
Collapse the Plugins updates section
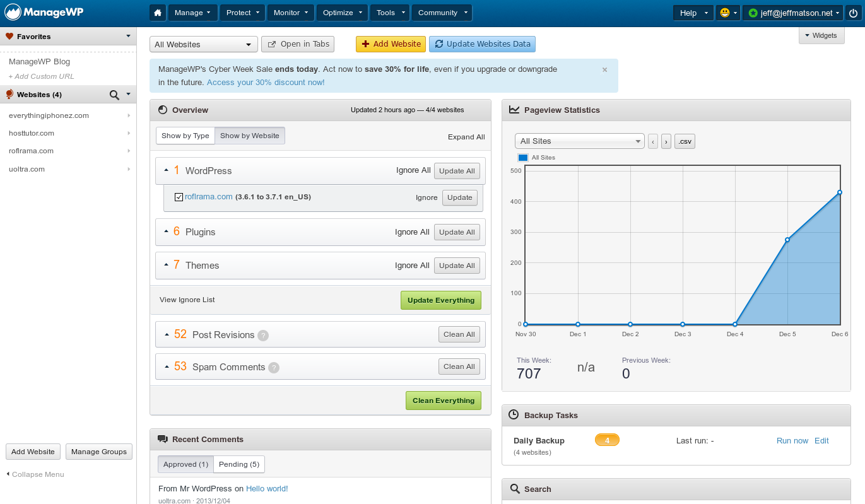pos(167,231)
